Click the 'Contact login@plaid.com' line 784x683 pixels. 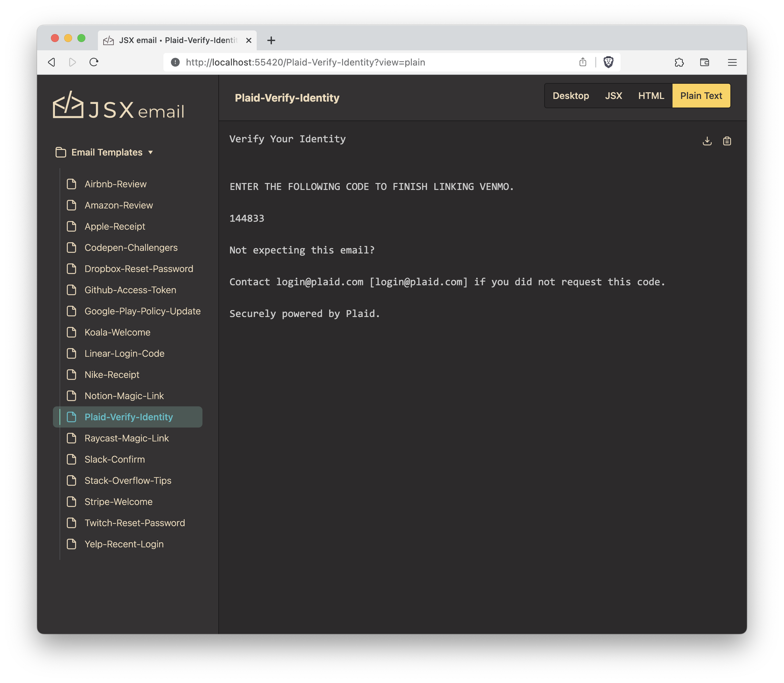coord(447,282)
